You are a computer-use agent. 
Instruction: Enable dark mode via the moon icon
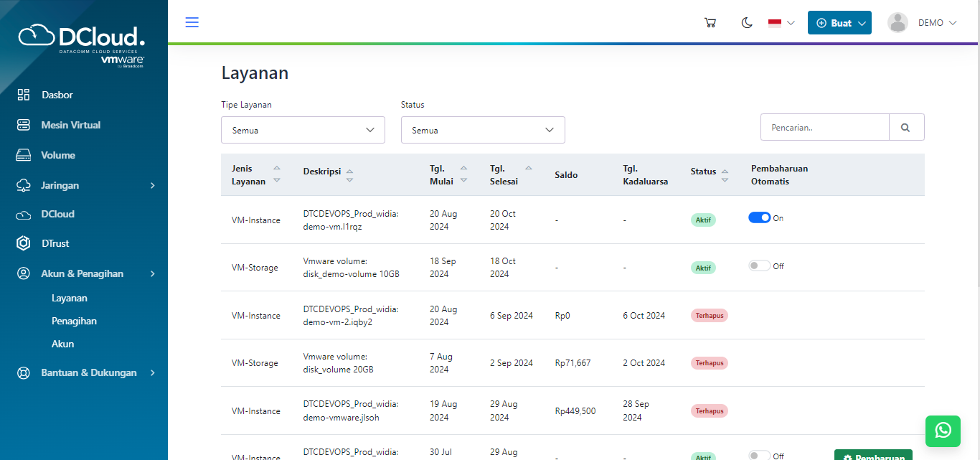[747, 22]
